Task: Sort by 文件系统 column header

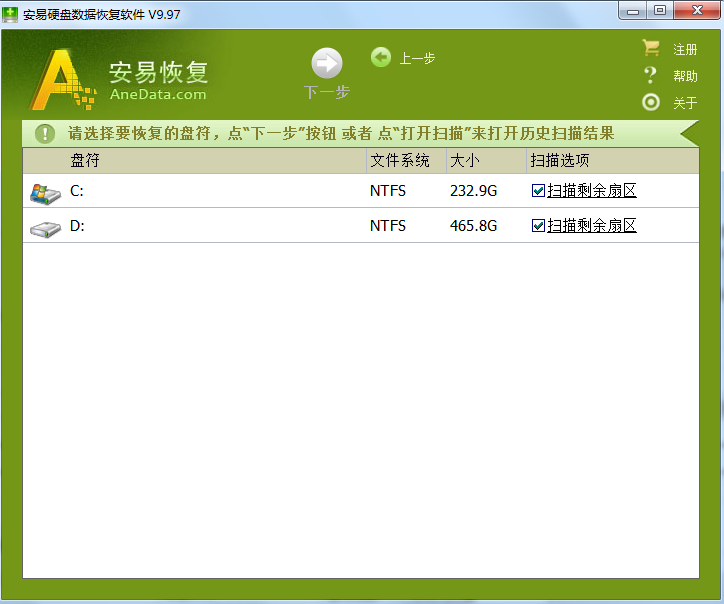Action: coord(400,160)
